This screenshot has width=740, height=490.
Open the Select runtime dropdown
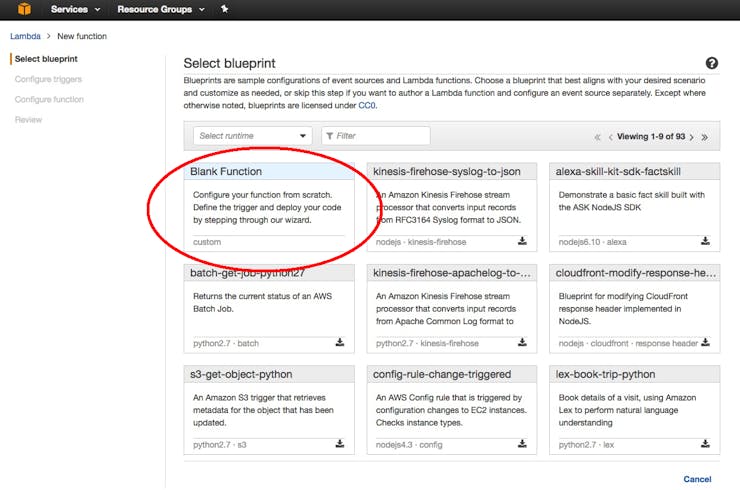tap(252, 136)
